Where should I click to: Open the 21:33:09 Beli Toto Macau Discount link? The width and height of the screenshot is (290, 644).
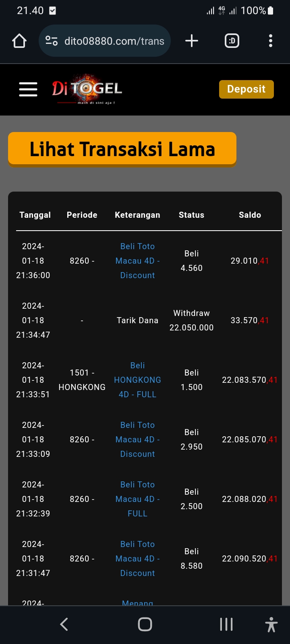(137, 440)
